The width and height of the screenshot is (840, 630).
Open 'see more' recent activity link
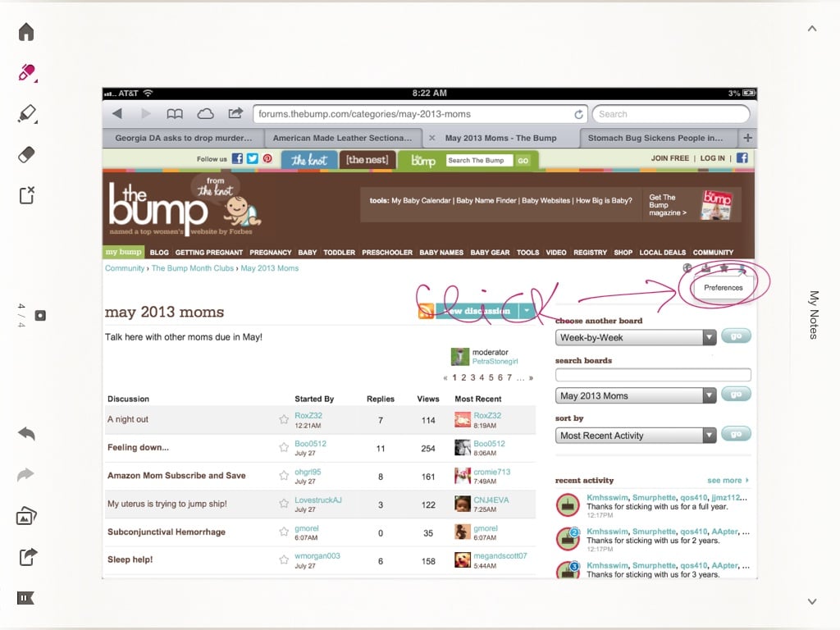tap(728, 481)
